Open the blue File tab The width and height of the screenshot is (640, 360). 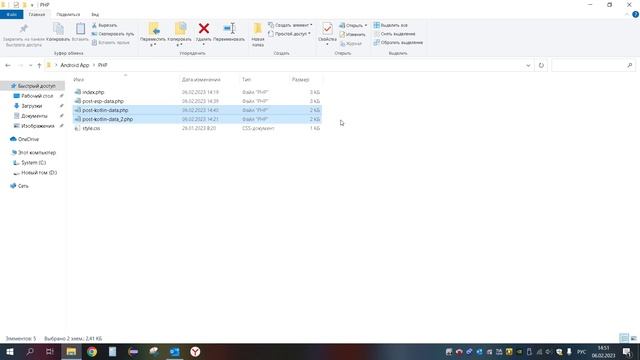11,14
